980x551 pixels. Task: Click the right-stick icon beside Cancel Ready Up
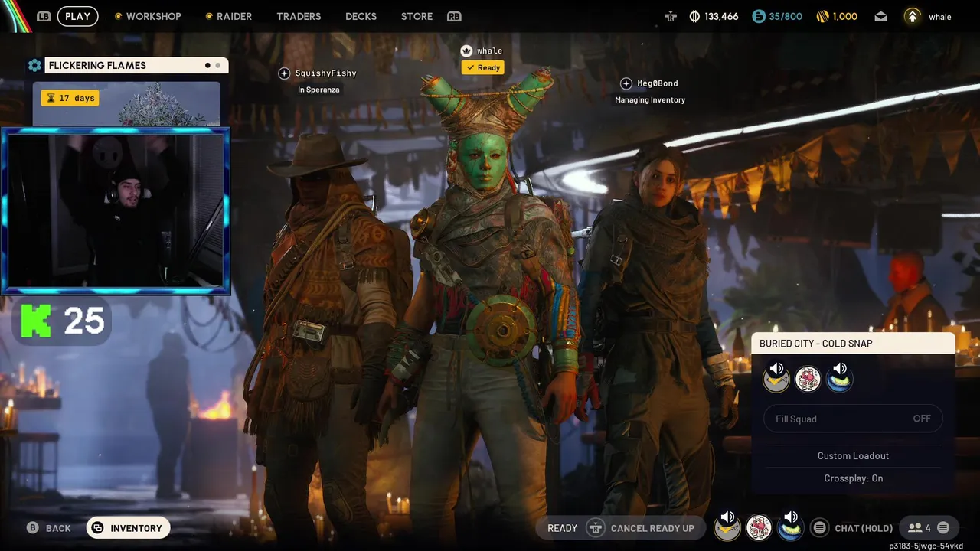tap(595, 528)
